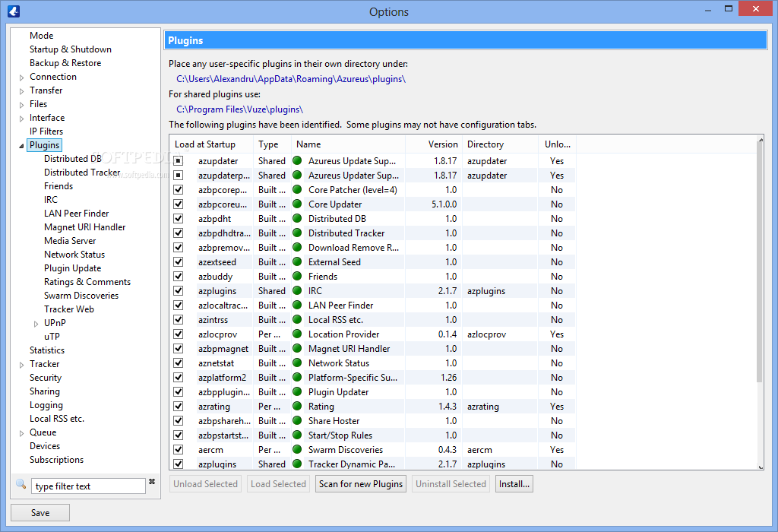This screenshot has height=532, width=778.
Task: Toggle azupdaterp... load at startup checkbox
Action: tap(179, 176)
